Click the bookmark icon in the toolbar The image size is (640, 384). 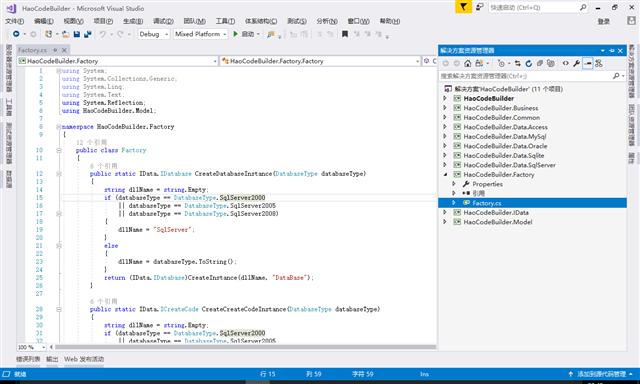click(x=345, y=34)
